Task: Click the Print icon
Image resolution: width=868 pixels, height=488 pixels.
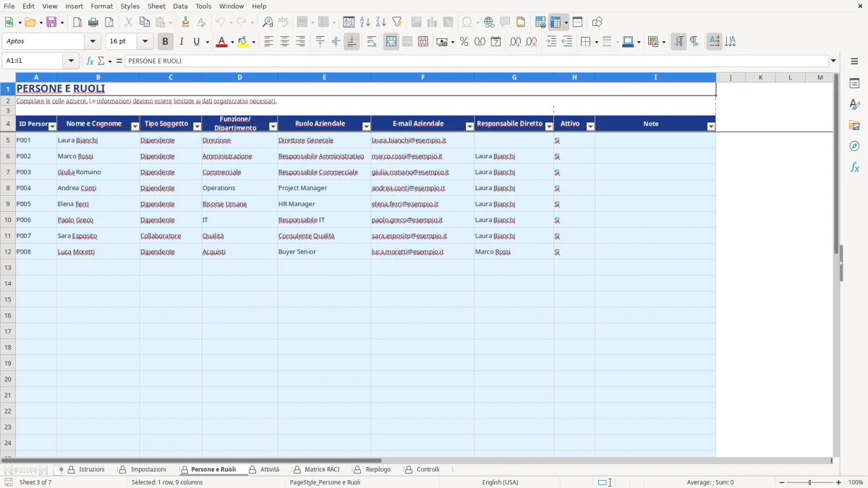Action: pyautogui.click(x=93, y=22)
